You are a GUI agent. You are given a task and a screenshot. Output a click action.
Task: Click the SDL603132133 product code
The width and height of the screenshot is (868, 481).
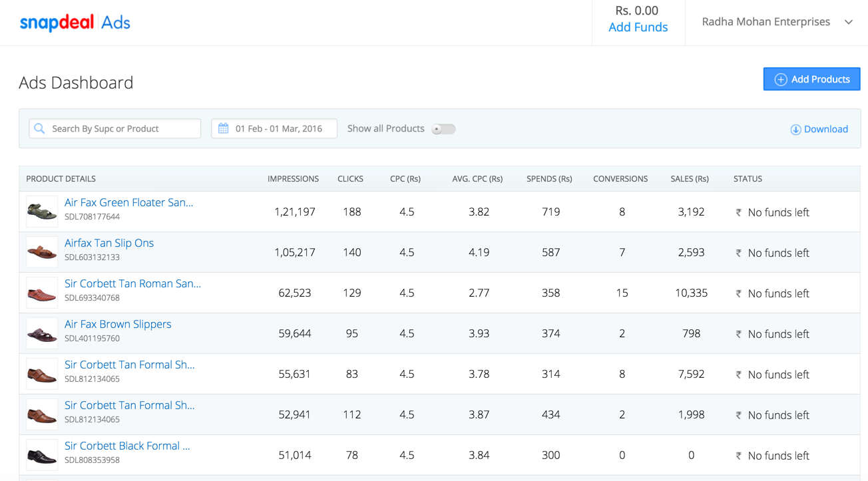coord(92,257)
